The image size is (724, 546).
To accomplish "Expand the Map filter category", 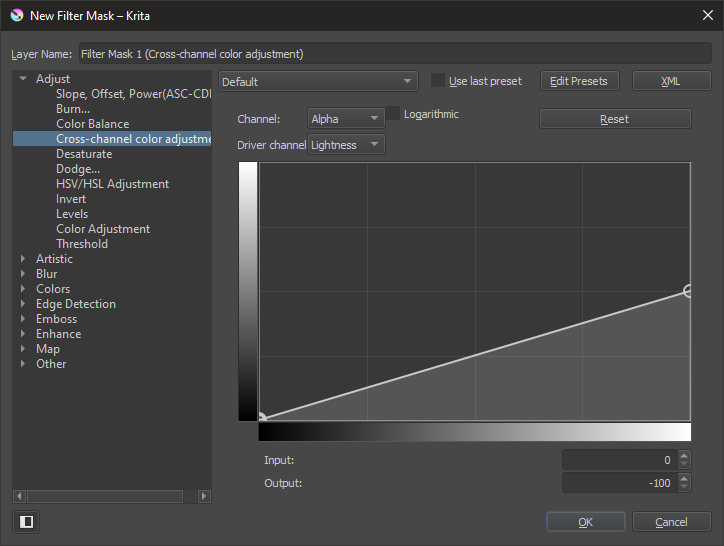I will tap(23, 349).
